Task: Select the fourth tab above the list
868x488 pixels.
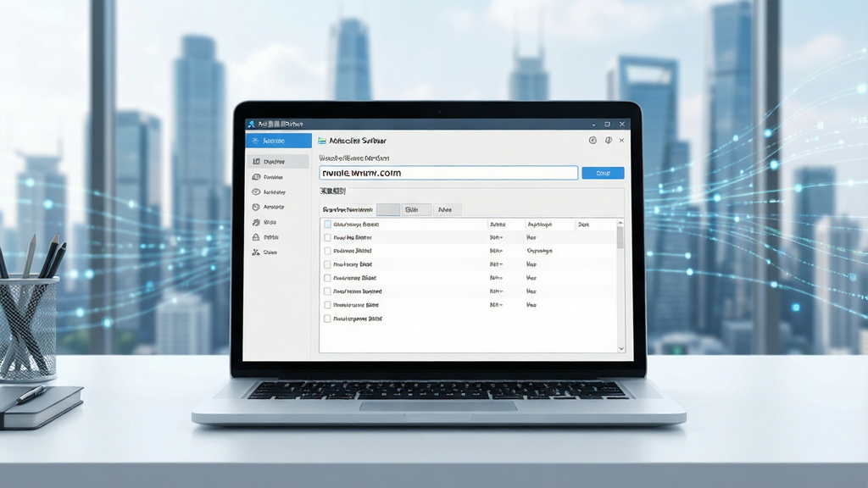Action: [x=447, y=210]
